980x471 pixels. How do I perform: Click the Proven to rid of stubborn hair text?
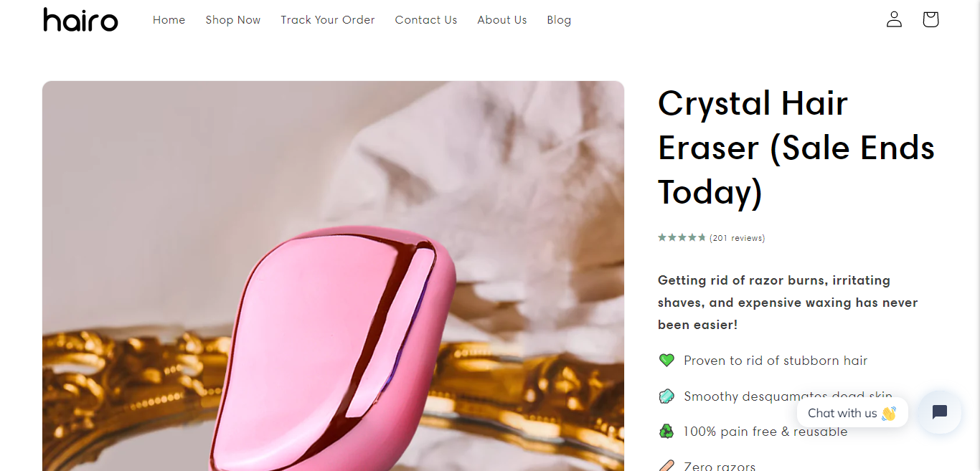pos(776,361)
